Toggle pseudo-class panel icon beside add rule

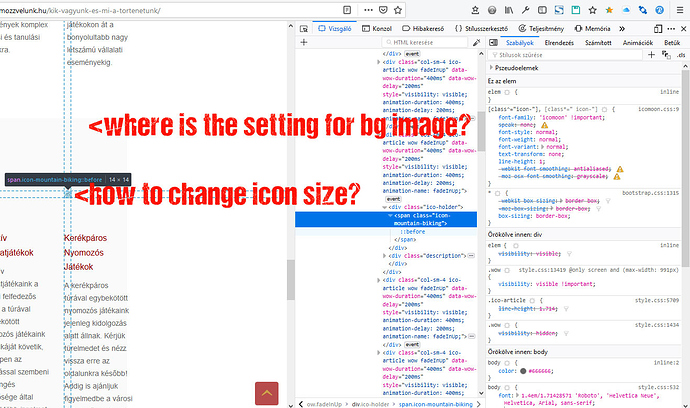pos(666,55)
